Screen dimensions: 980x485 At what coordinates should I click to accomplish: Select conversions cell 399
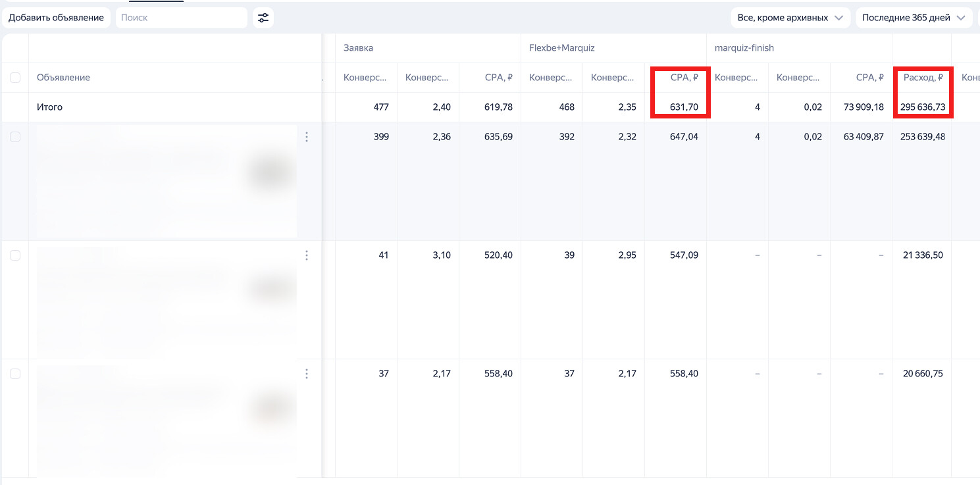[x=381, y=137]
